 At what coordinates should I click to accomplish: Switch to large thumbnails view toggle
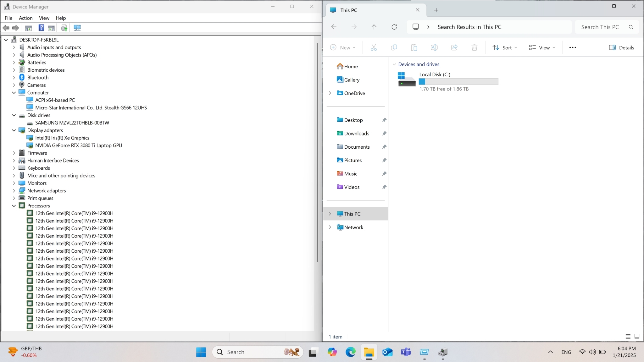pos(637,337)
